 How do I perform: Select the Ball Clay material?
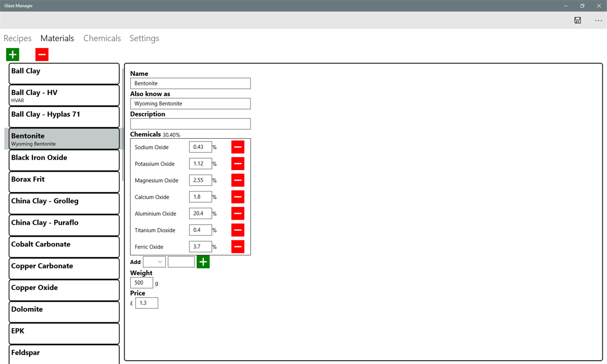click(x=64, y=73)
